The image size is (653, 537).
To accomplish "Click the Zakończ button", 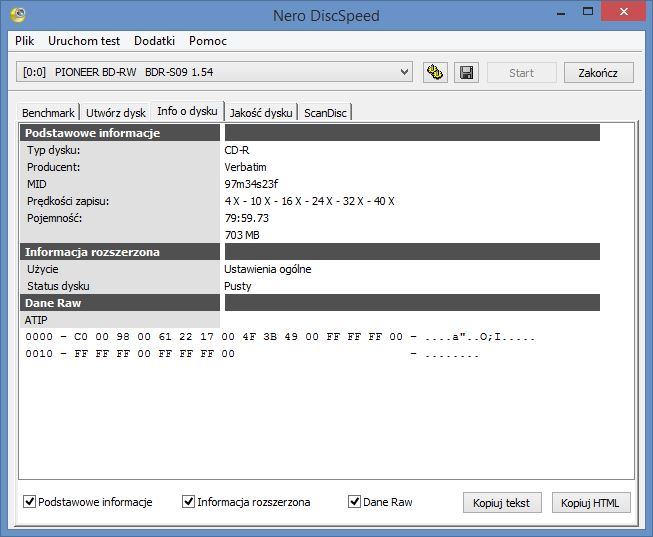I will coord(598,73).
